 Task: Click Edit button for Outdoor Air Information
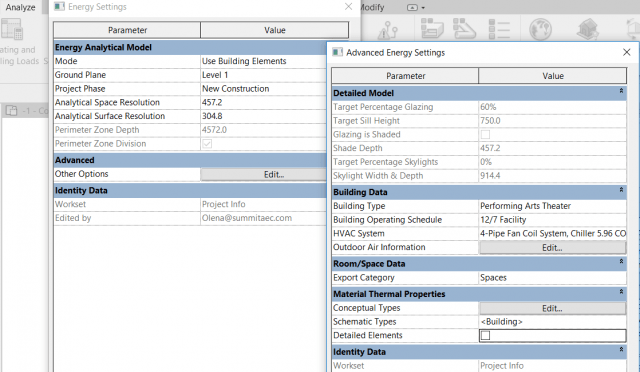coord(552,247)
